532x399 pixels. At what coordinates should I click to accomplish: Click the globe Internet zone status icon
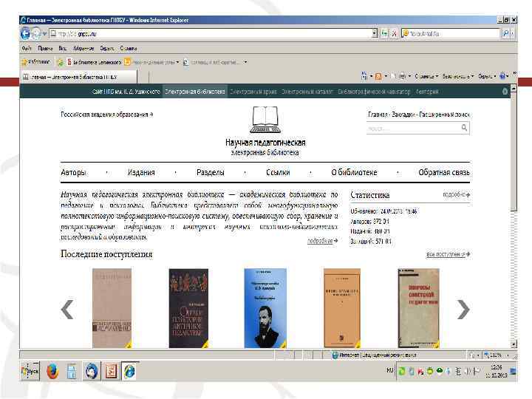335,355
